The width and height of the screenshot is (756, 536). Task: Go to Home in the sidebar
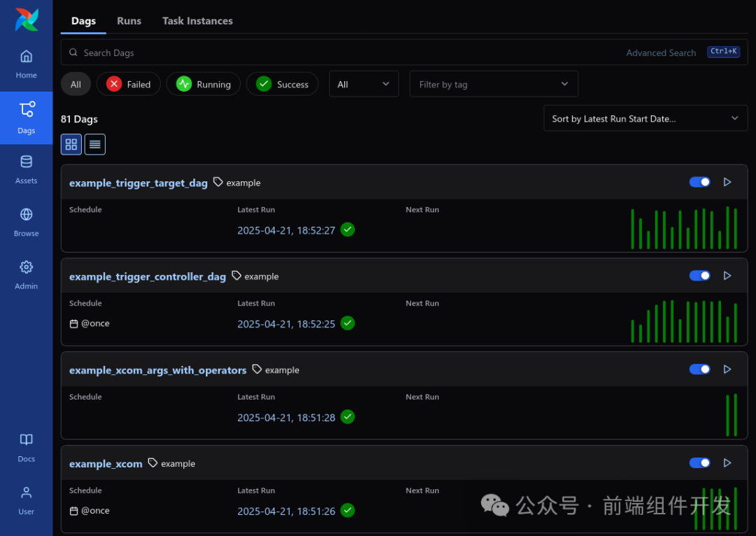26,64
